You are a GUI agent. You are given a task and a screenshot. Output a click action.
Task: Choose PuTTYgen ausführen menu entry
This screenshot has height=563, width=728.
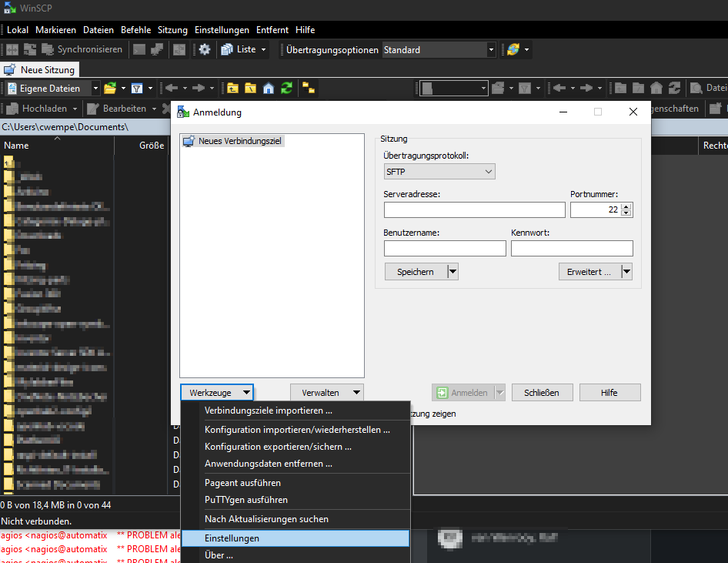(296, 501)
